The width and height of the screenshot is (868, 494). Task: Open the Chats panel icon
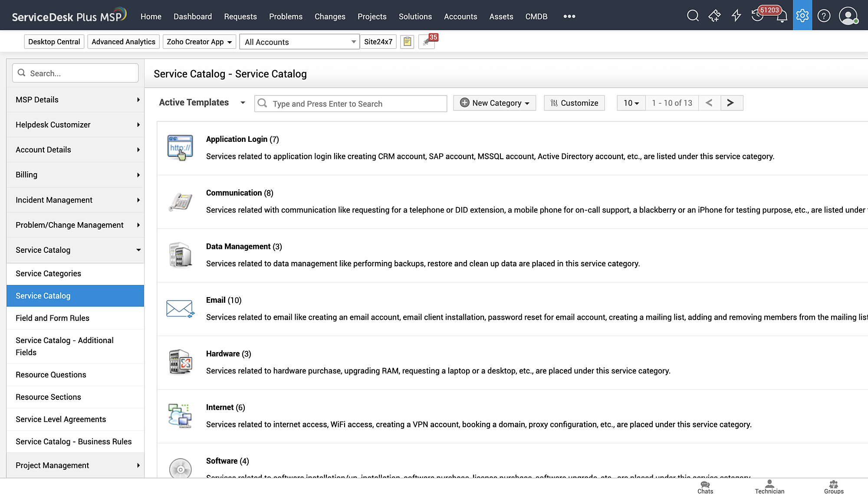pos(705,487)
